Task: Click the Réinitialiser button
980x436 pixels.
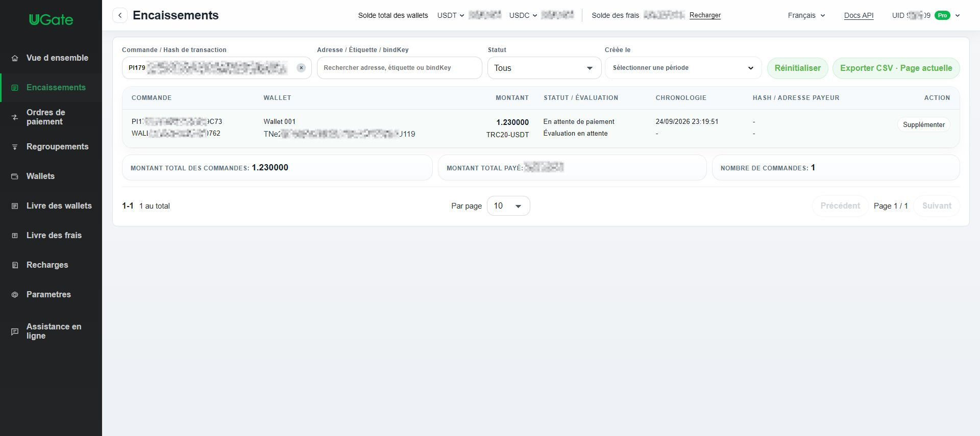Action: tap(797, 68)
